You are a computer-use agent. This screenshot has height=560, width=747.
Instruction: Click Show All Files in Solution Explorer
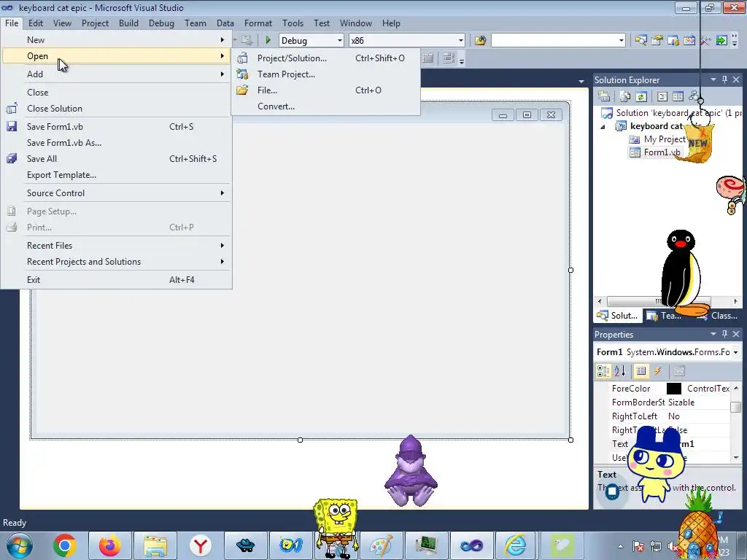(x=625, y=97)
